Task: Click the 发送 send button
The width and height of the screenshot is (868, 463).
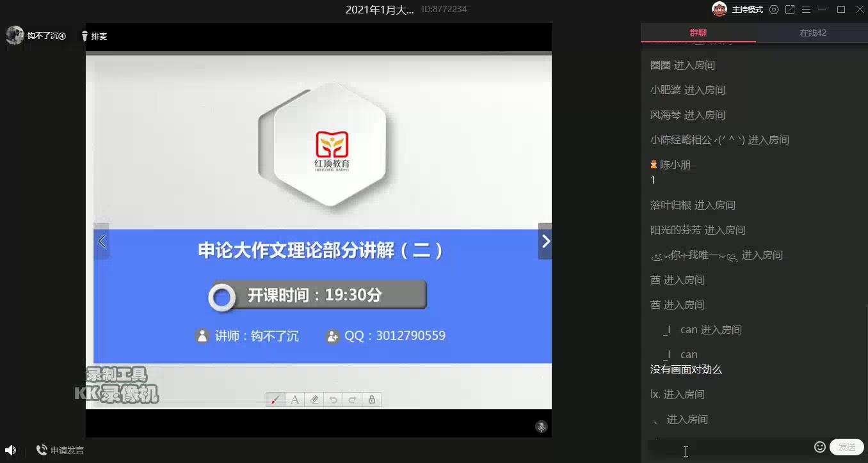Action: click(847, 447)
